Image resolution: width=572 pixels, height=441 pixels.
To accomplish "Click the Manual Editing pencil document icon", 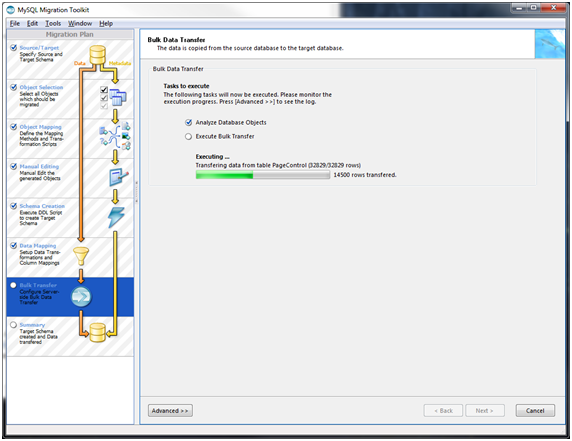I will 119,177.
